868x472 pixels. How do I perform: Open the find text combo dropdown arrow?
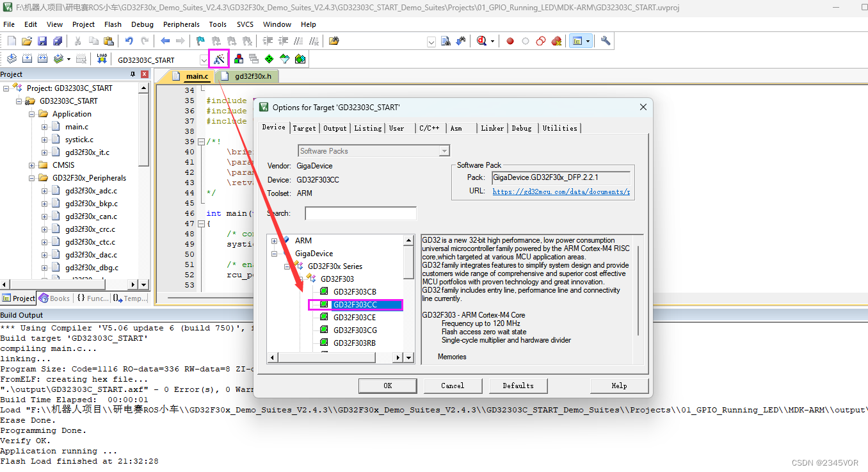[431, 42]
